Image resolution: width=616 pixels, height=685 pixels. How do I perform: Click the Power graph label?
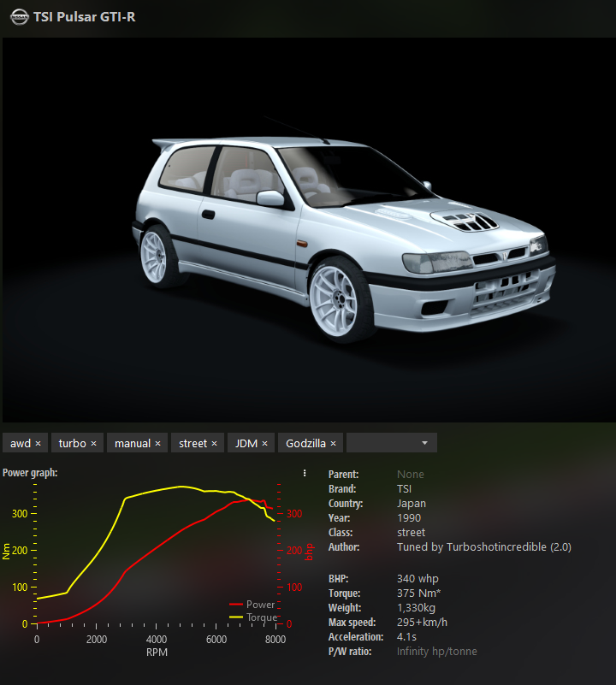pyautogui.click(x=30, y=473)
